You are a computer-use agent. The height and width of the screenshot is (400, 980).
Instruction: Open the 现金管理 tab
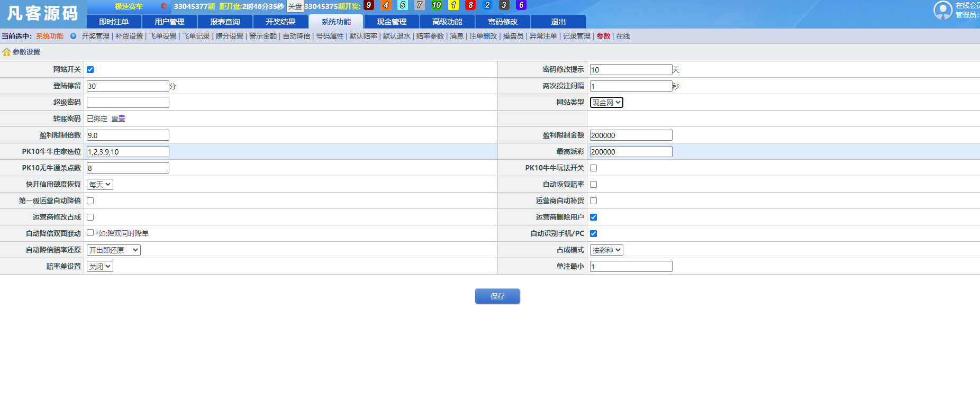click(392, 22)
